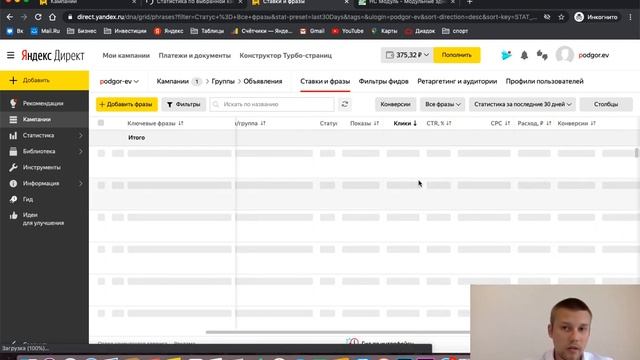Expand the podgor-ev account dropdown
The width and height of the screenshot is (640, 360).
pos(119,82)
